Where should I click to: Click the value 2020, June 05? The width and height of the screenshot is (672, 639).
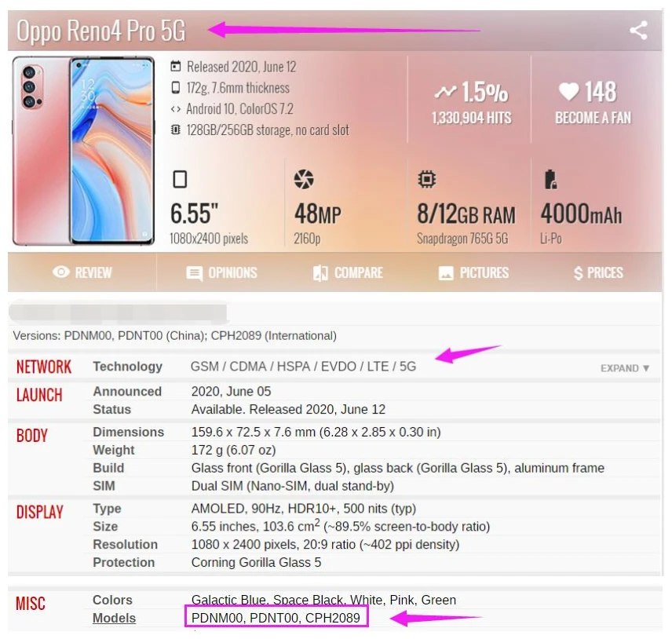pos(232,391)
